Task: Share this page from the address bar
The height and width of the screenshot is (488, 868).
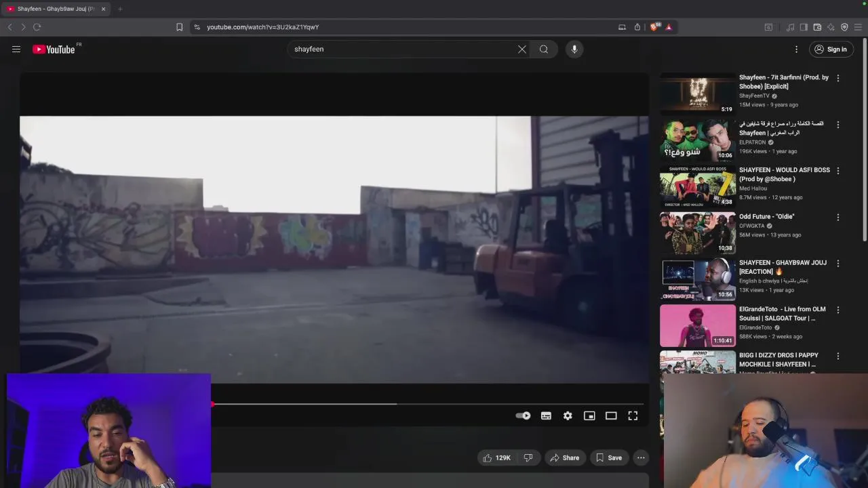Action: point(637,27)
